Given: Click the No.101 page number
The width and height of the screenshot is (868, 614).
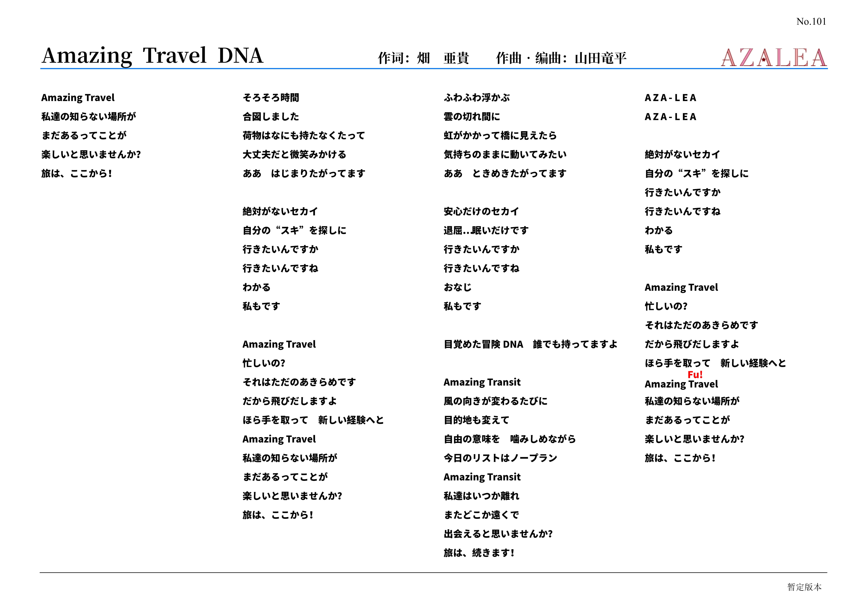Looking at the screenshot, I should 811,22.
